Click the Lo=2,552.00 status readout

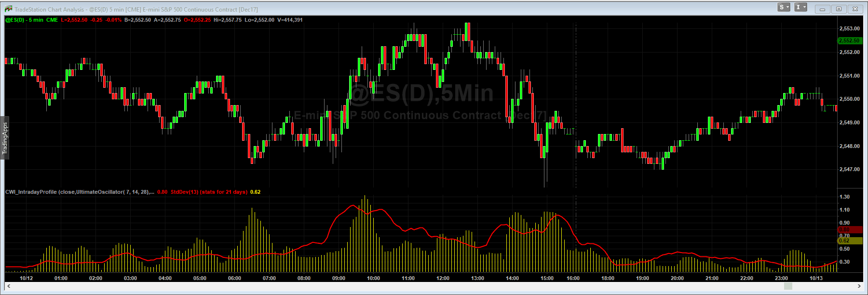pos(259,20)
